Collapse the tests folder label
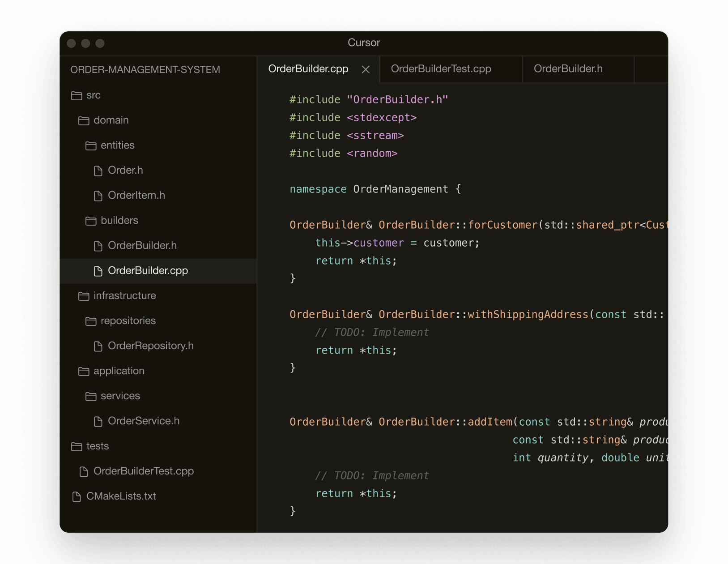728x564 pixels. coord(98,446)
